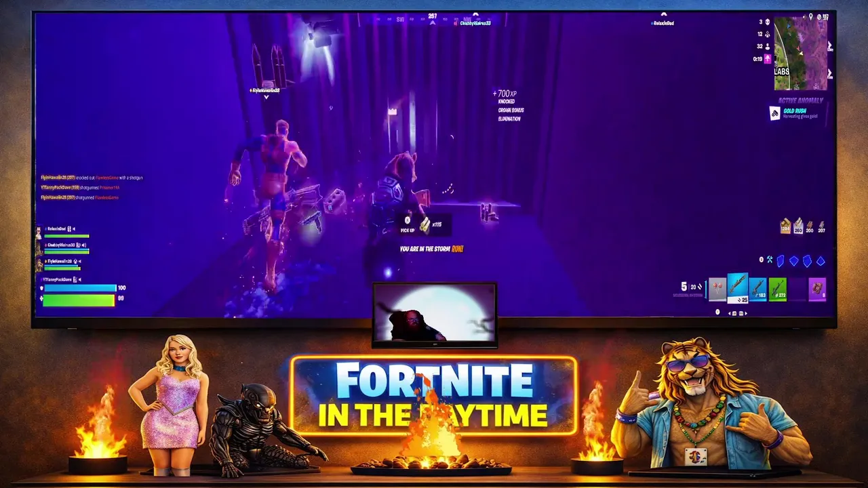The height and width of the screenshot is (488, 868).
Task: Click the ammo count 5 | 20 readout
Action: pos(691,287)
